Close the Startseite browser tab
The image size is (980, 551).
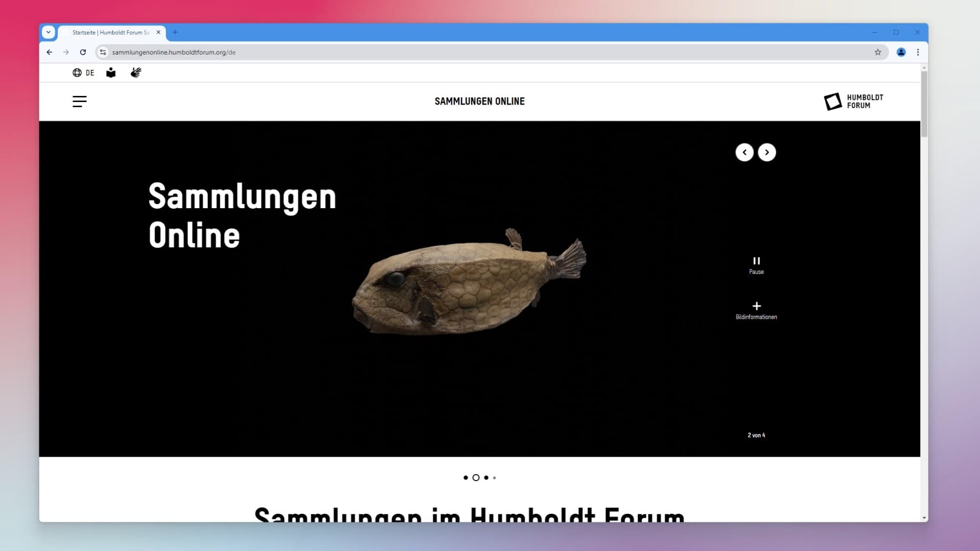158,32
